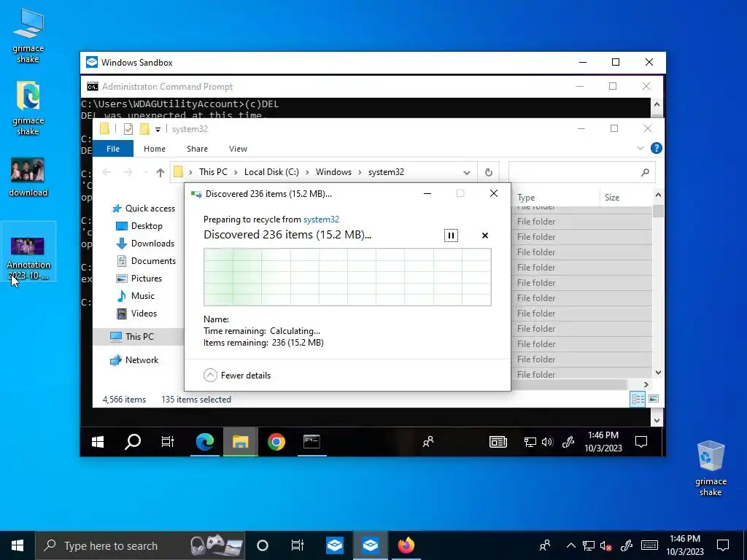
Task: Click the Local Disk (C:) breadcrumb
Action: pyautogui.click(x=271, y=172)
